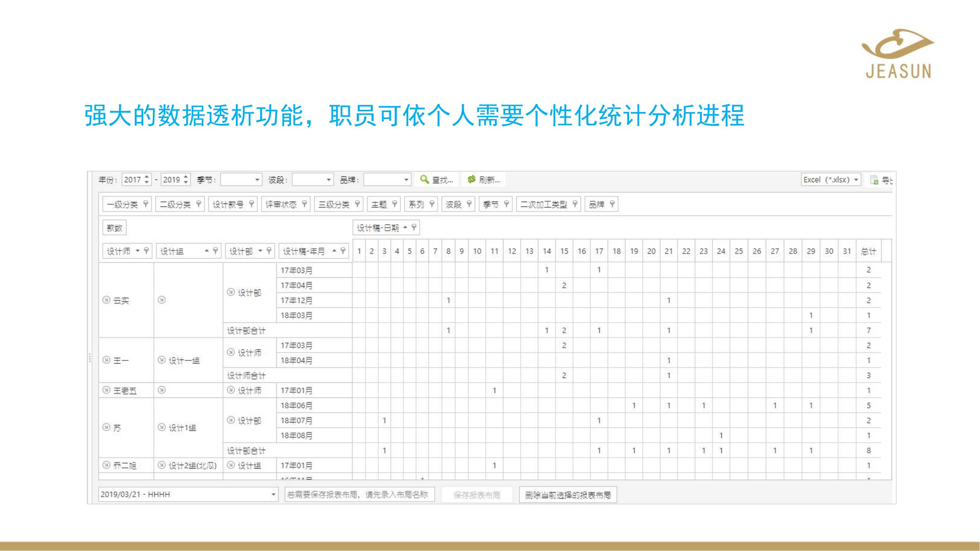
Task: Click filter pin on 设计款号 field
Action: 251,204
